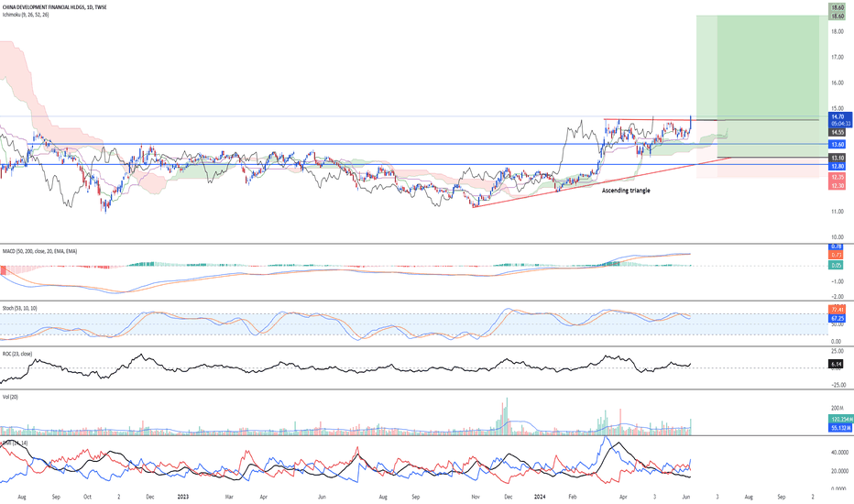Click the 11.00 price scale value
The image size is (854, 504).
pos(838,212)
